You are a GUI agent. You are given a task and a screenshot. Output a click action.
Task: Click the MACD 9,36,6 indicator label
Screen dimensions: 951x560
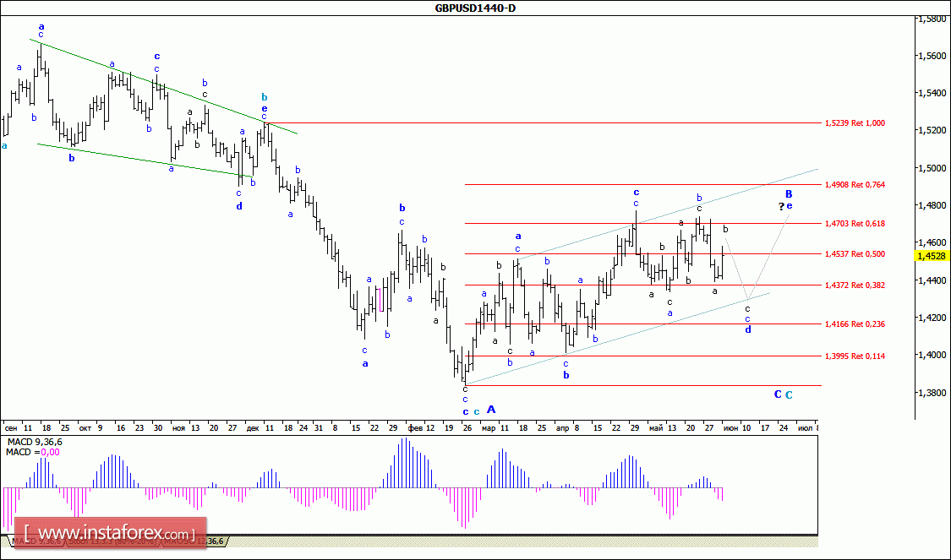[x=34, y=443]
